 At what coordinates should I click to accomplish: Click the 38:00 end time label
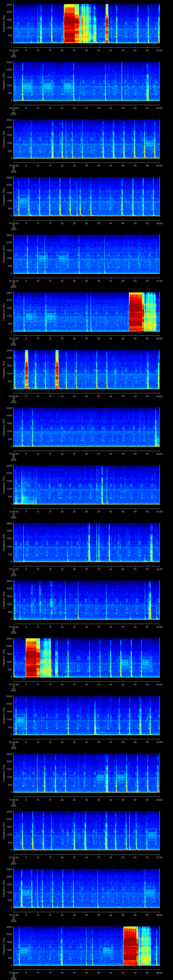coord(159,915)
